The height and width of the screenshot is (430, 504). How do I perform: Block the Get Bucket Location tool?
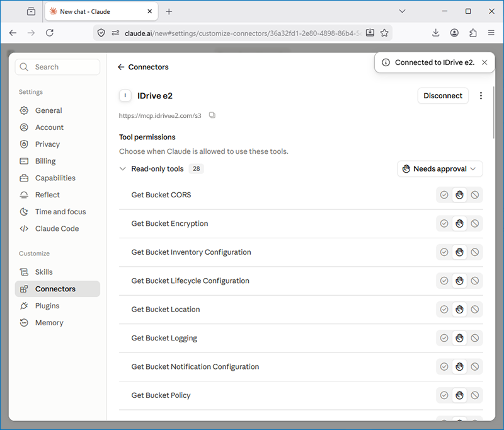point(475,310)
